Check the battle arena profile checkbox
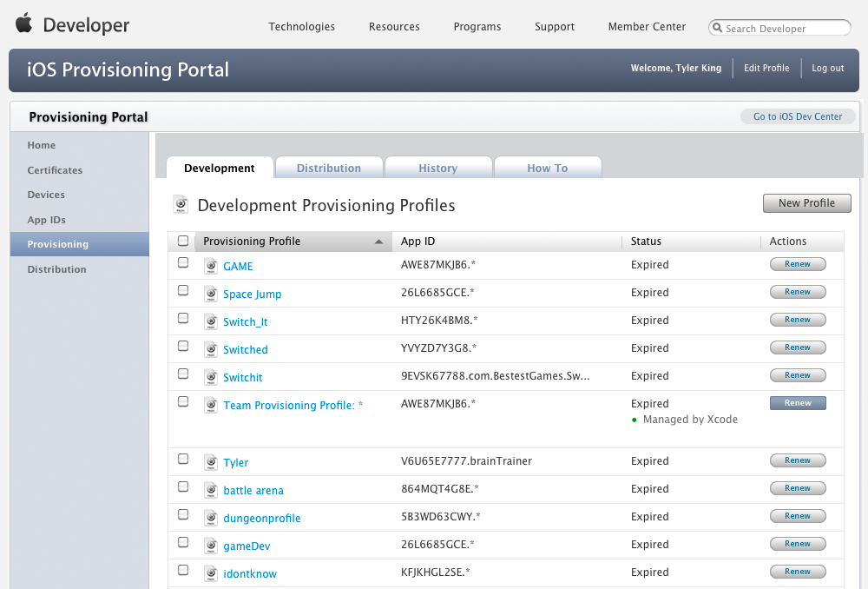The height and width of the screenshot is (589, 868). tap(183, 486)
